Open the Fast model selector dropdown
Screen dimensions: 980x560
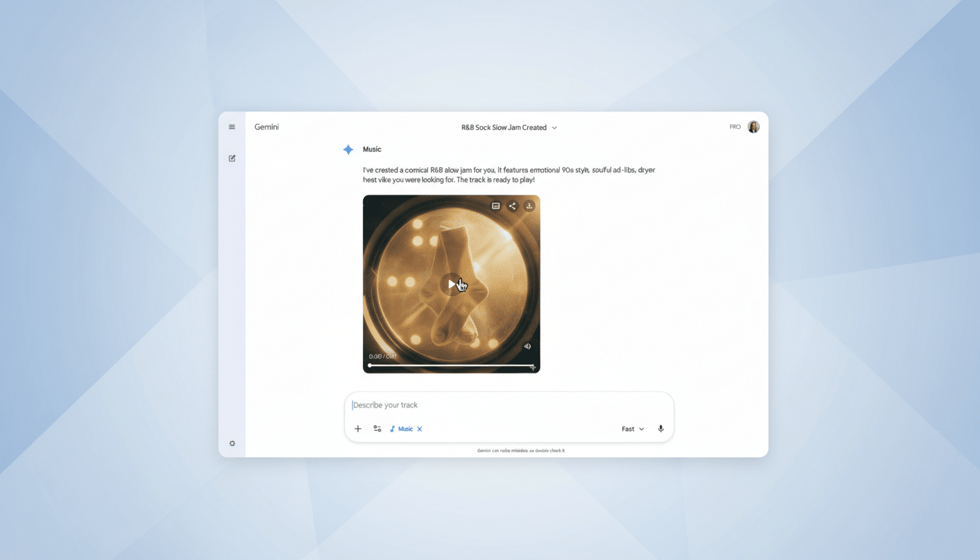(632, 429)
